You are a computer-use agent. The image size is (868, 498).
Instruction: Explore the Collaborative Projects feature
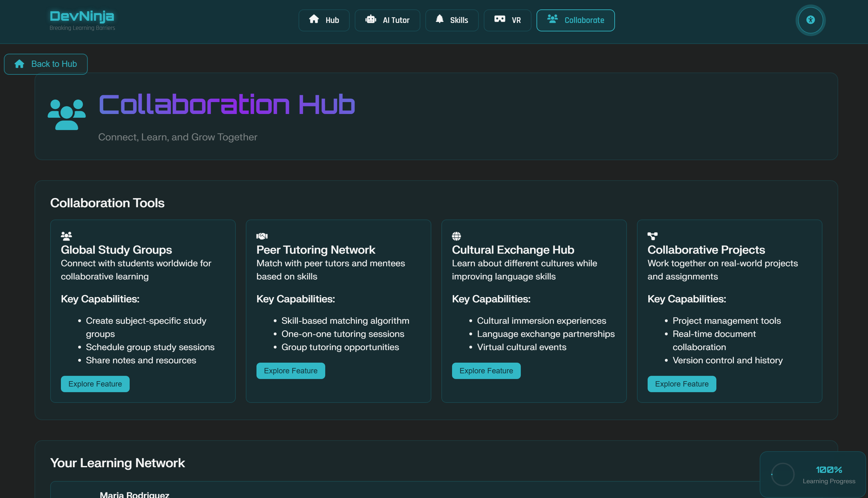point(681,384)
